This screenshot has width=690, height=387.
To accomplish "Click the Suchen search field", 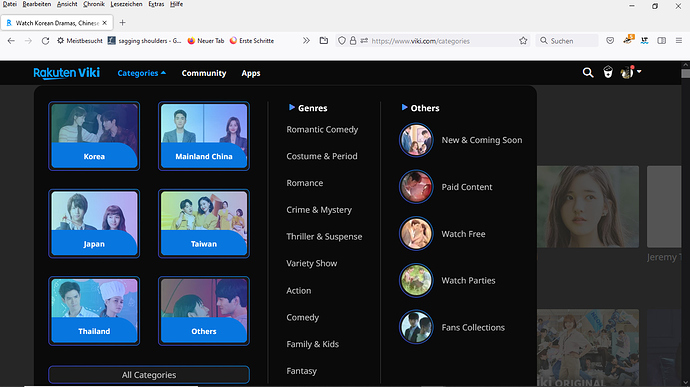I will 567,41.
